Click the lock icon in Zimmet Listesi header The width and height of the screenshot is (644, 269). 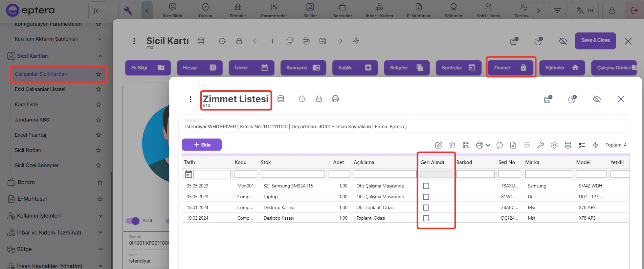pyautogui.click(x=319, y=99)
